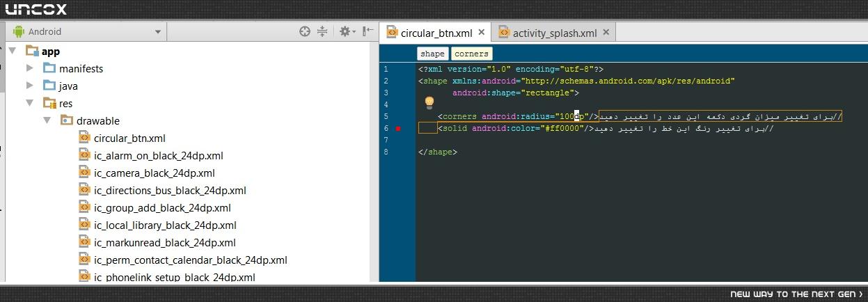The image size is (868, 302).
Task: Click the scroll-from-source target icon
Action: tap(304, 31)
